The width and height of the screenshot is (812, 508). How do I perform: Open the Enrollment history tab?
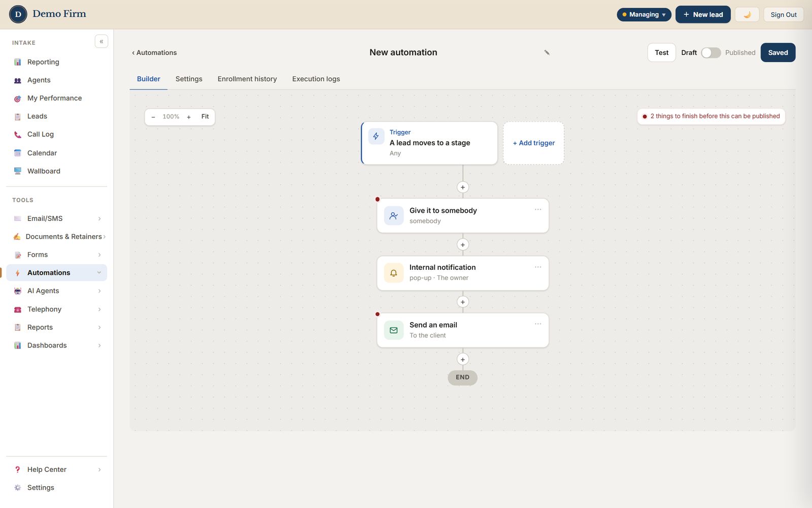tap(247, 79)
